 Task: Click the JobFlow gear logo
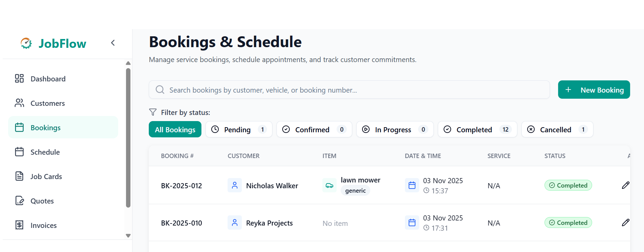[x=26, y=43]
